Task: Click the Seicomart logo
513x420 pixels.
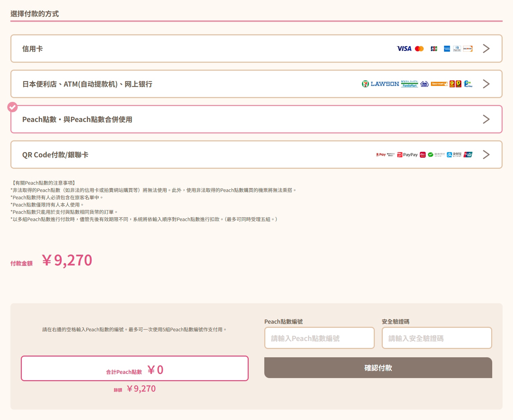Action: pyautogui.click(x=439, y=84)
